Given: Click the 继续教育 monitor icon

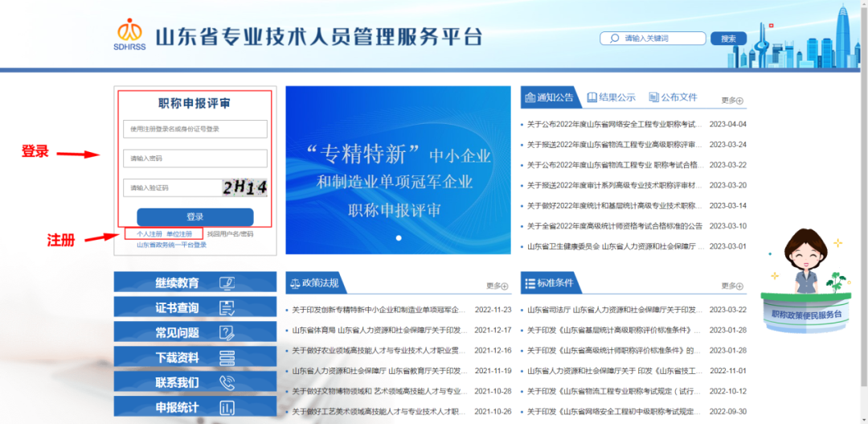Looking at the screenshot, I should click(x=227, y=282).
